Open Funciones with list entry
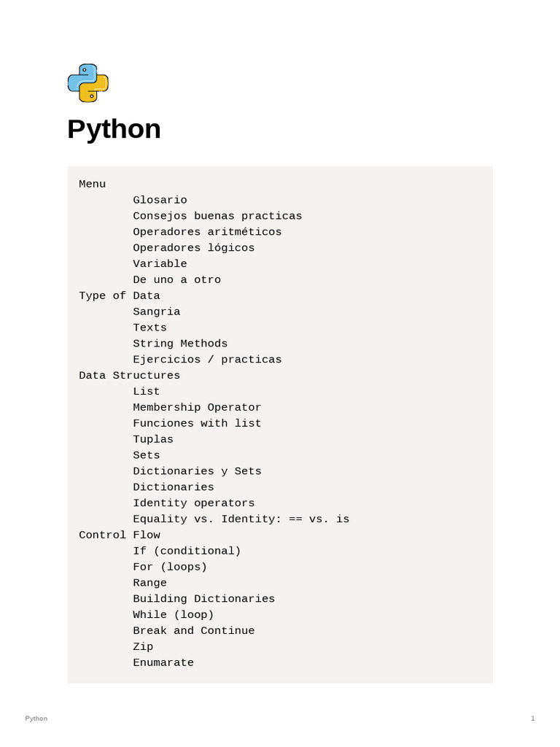The image size is (560, 747). click(x=197, y=423)
